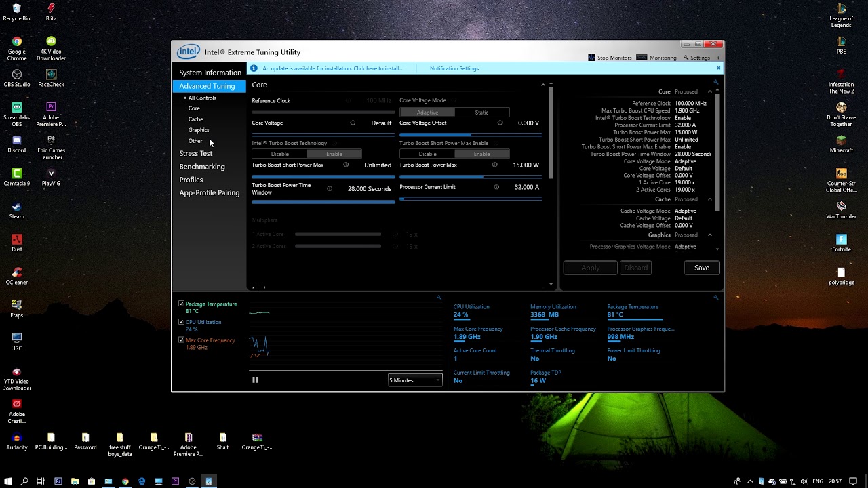The height and width of the screenshot is (488, 868).
Task: Click Stop Monitors in the title bar
Action: point(610,58)
